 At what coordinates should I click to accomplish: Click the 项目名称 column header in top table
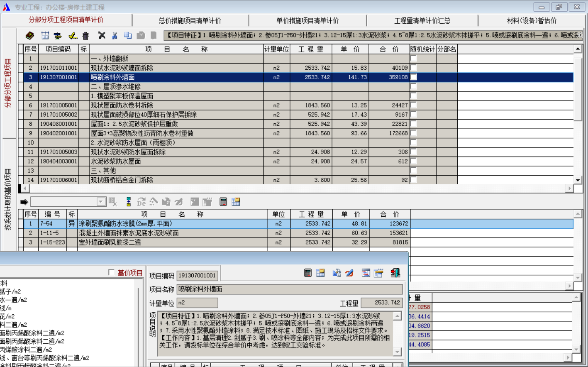click(x=176, y=49)
